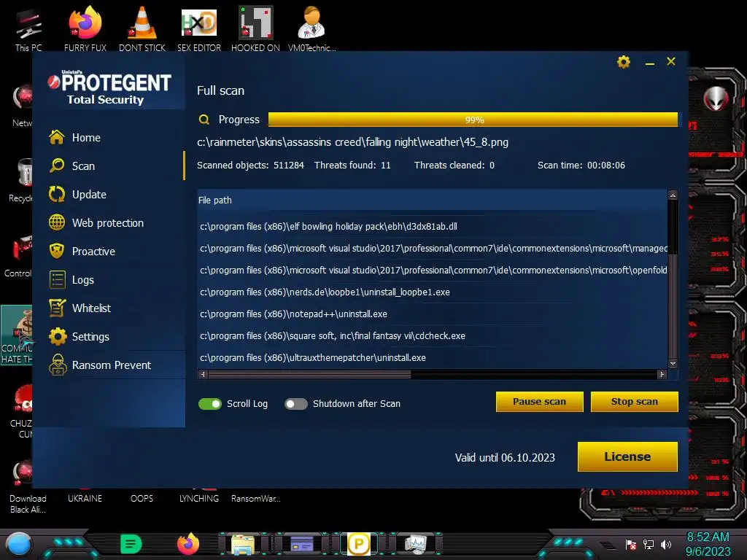The height and width of the screenshot is (560, 747).
Task: Click the License button
Action: point(627,456)
